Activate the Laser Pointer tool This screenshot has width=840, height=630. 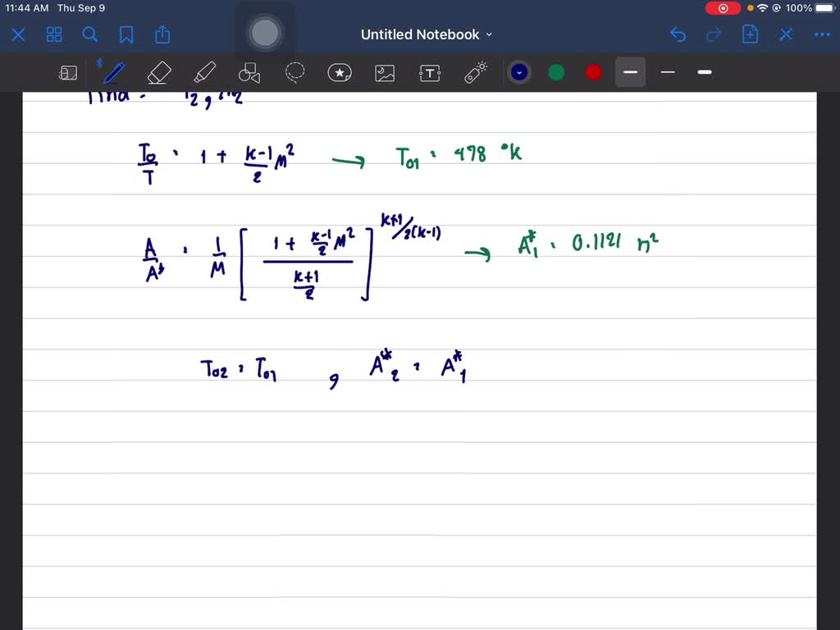pos(474,72)
